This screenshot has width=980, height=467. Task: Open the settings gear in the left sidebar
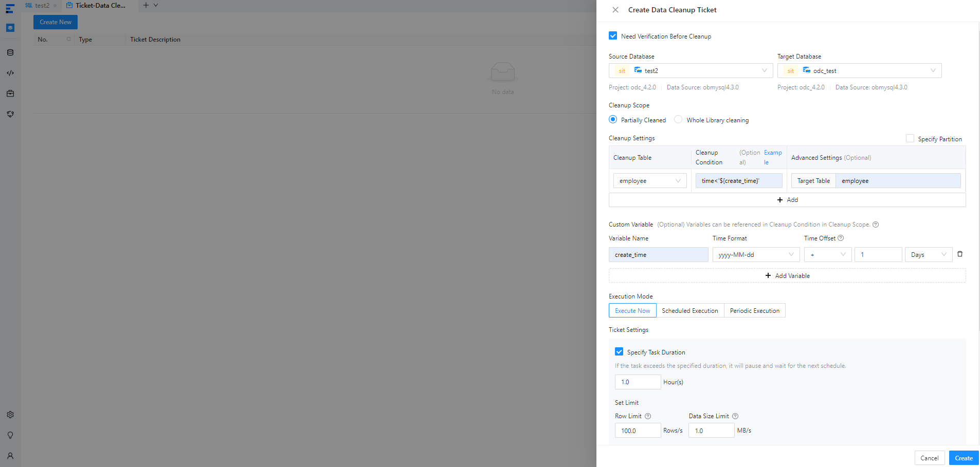coord(10,415)
